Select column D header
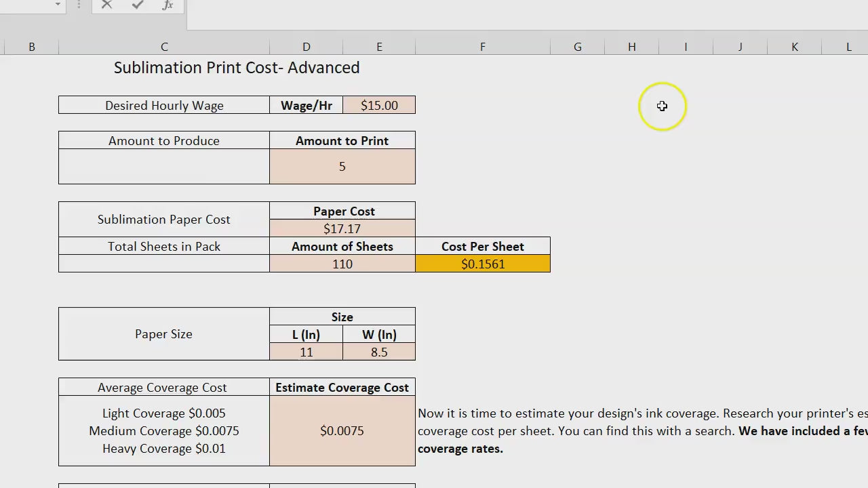 (307, 47)
